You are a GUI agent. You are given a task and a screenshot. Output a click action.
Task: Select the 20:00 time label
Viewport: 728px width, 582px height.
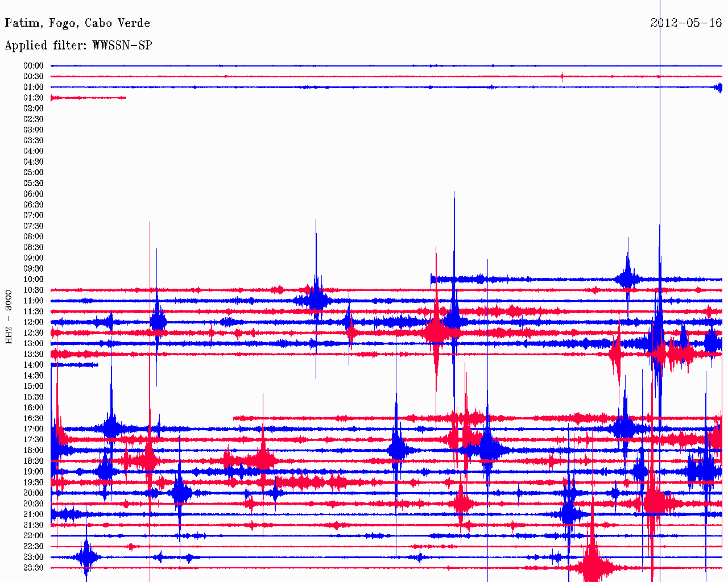click(x=34, y=493)
